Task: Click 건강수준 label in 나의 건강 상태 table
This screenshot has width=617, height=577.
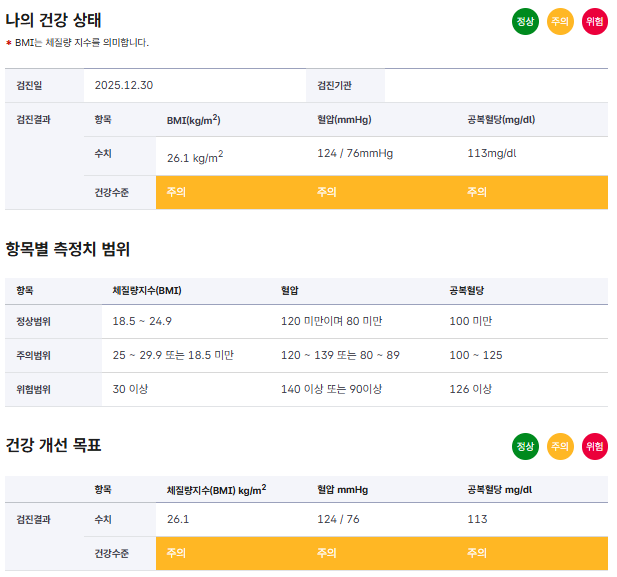Action: pos(112,192)
